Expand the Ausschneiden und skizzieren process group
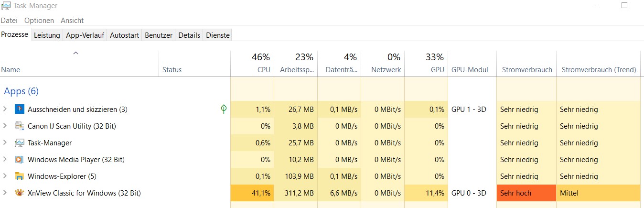Image resolution: width=644 pixels, height=208 pixels. 5,109
